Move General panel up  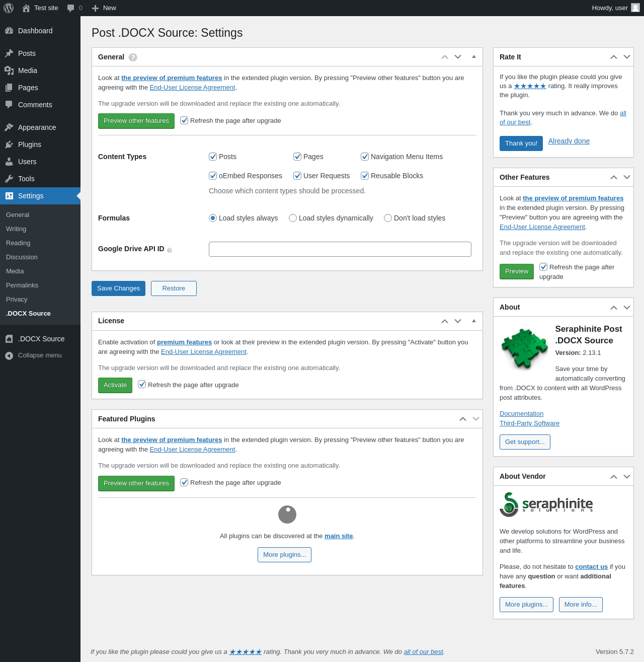pyautogui.click(x=445, y=57)
